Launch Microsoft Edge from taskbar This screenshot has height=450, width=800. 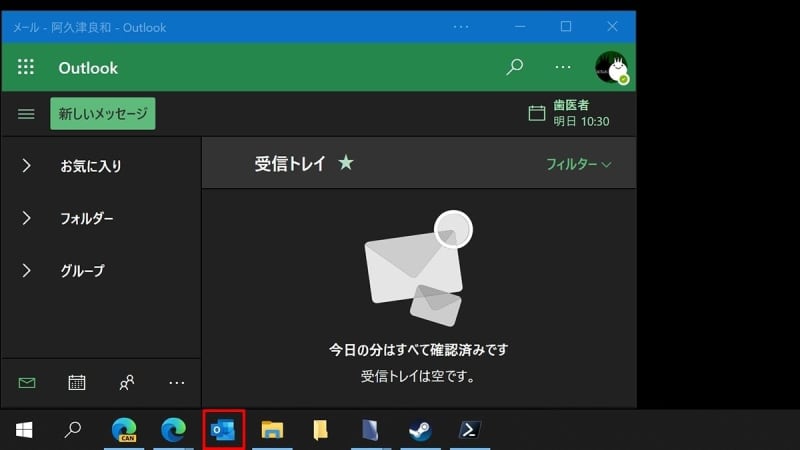(x=173, y=430)
